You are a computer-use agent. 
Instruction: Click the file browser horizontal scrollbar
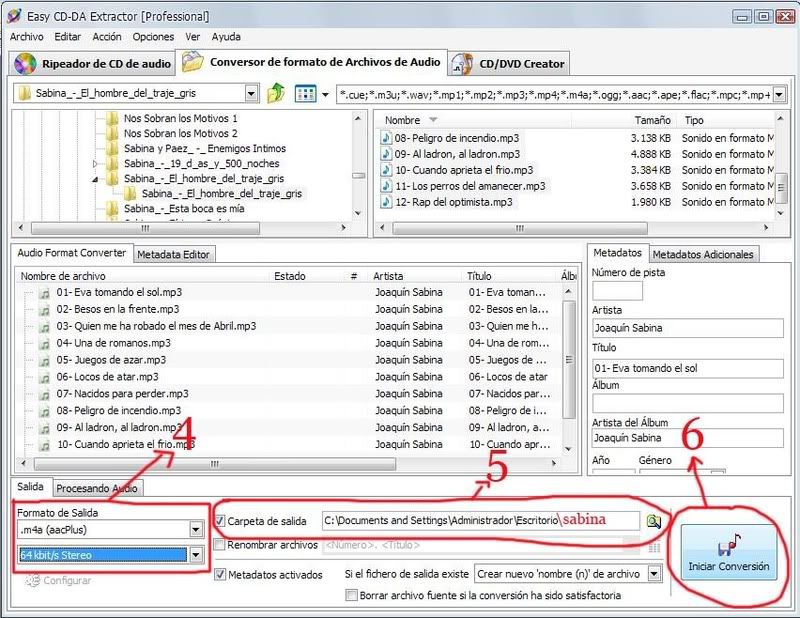(519, 228)
